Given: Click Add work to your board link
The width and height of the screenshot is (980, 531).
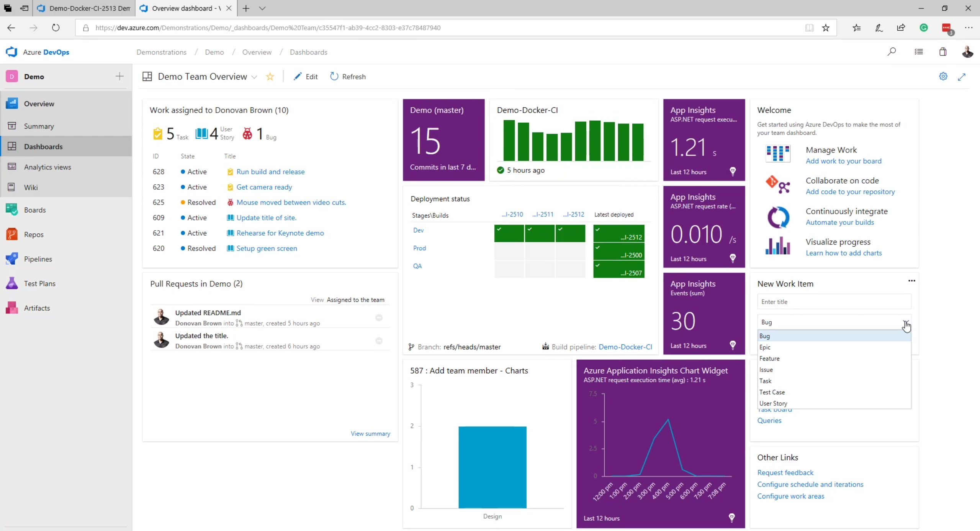Looking at the screenshot, I should coord(843,161).
